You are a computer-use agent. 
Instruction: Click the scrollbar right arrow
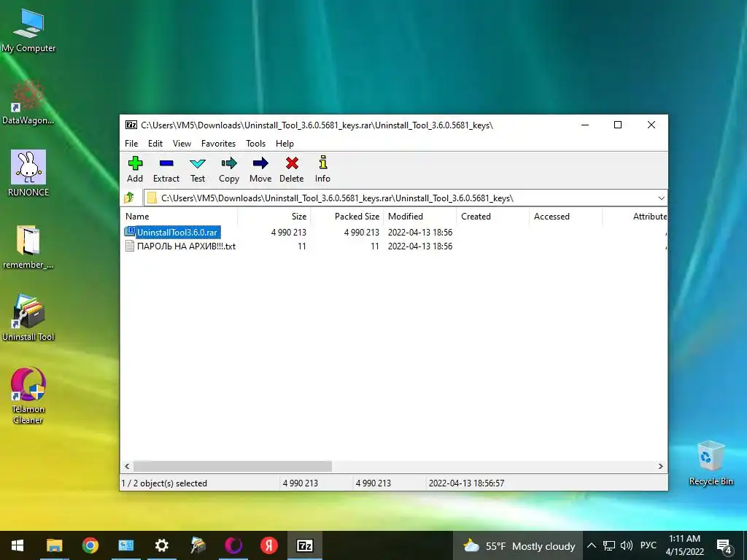[x=660, y=466]
